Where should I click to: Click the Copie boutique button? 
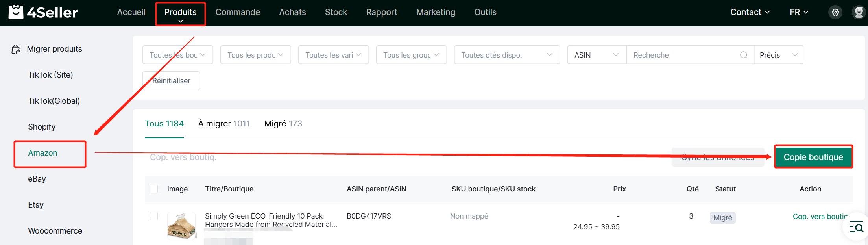(x=813, y=157)
